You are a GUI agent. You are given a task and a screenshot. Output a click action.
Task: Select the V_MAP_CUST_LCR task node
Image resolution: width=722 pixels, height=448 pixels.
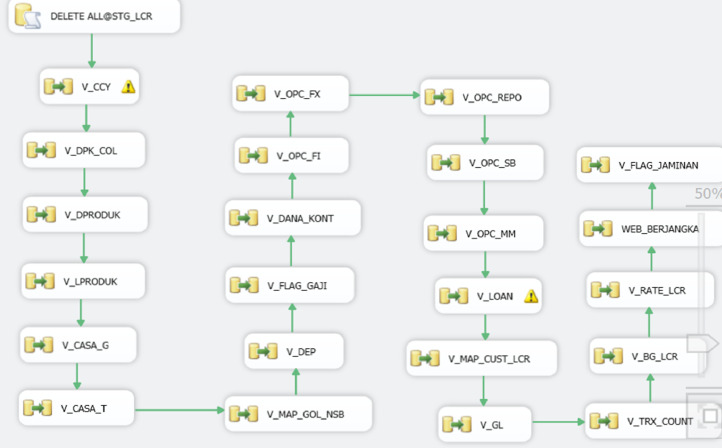tap(482, 358)
